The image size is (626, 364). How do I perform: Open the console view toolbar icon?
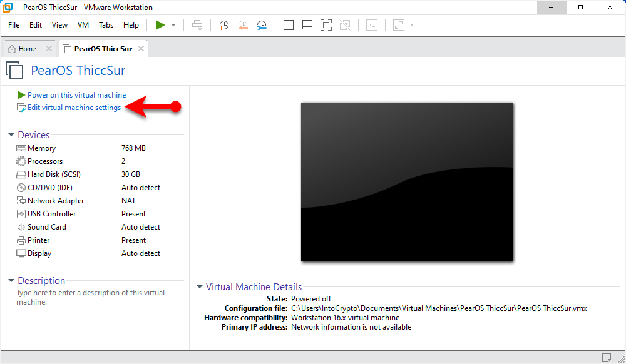point(372,25)
